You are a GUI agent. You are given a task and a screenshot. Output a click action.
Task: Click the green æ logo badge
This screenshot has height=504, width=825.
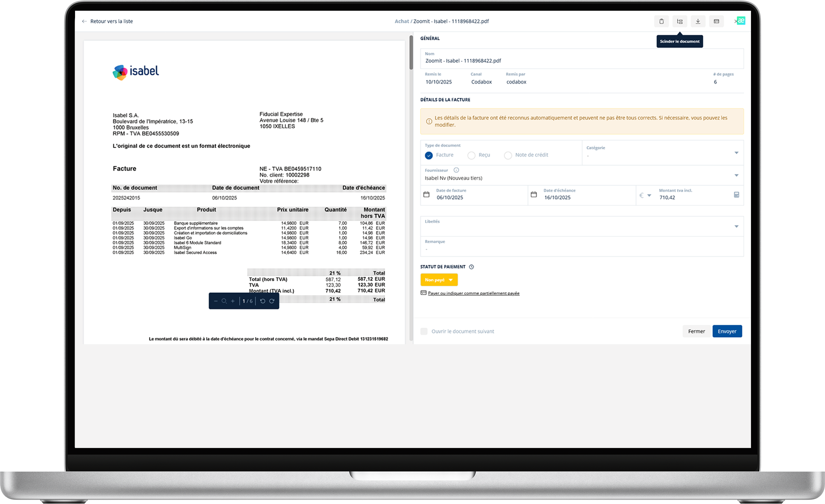coord(741,20)
